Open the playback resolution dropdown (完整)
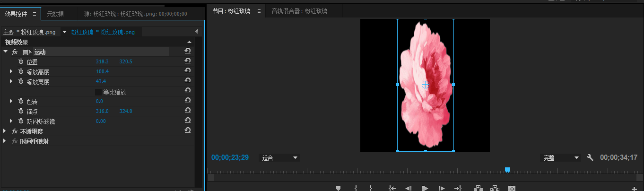 tap(561, 158)
